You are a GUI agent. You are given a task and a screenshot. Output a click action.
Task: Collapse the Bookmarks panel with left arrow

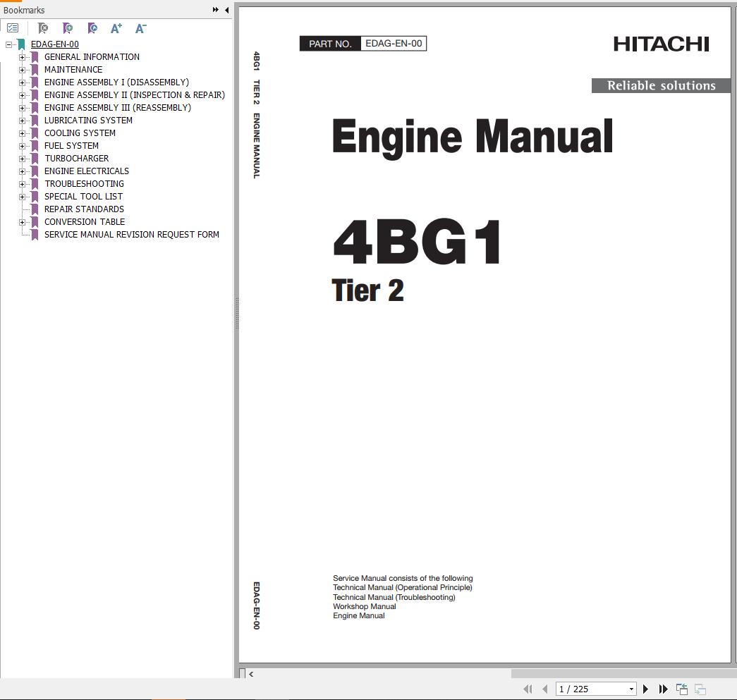tap(226, 9)
